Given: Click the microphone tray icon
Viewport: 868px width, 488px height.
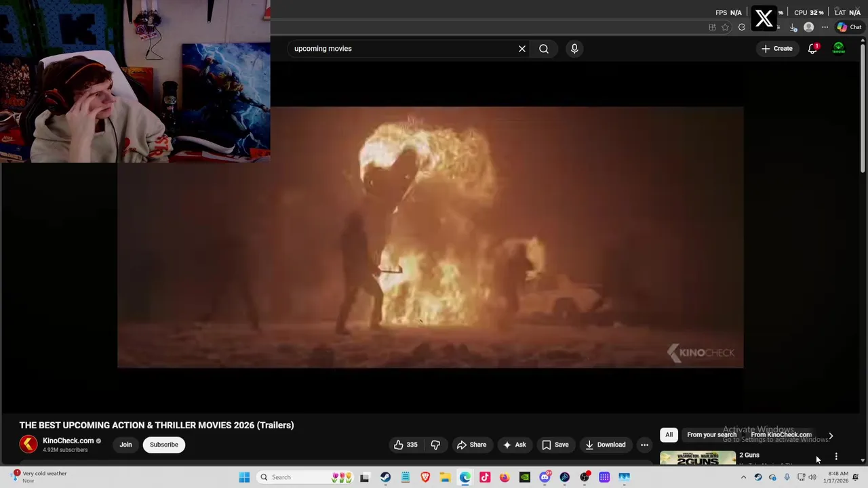Looking at the screenshot, I should pyautogui.click(x=787, y=477).
